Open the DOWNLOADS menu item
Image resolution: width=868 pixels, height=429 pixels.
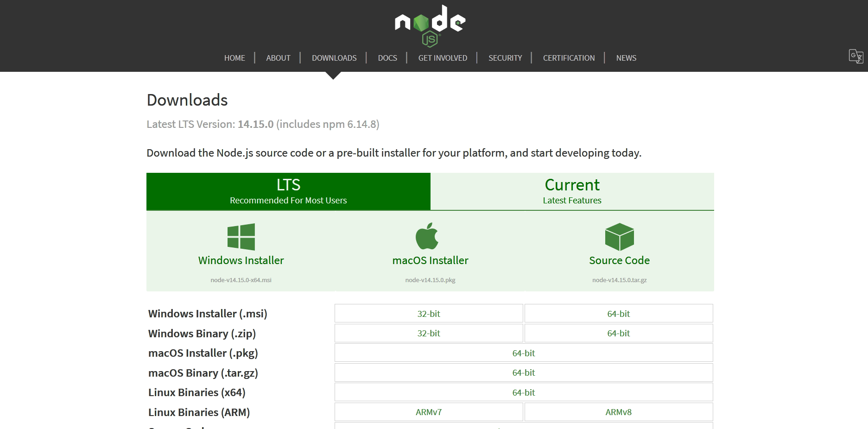coord(334,58)
